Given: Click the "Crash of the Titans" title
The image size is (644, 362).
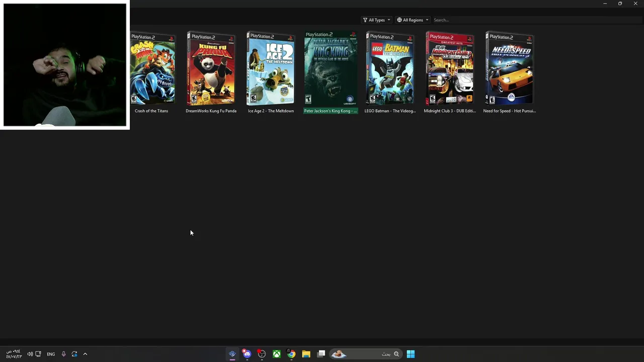Looking at the screenshot, I should point(151,111).
